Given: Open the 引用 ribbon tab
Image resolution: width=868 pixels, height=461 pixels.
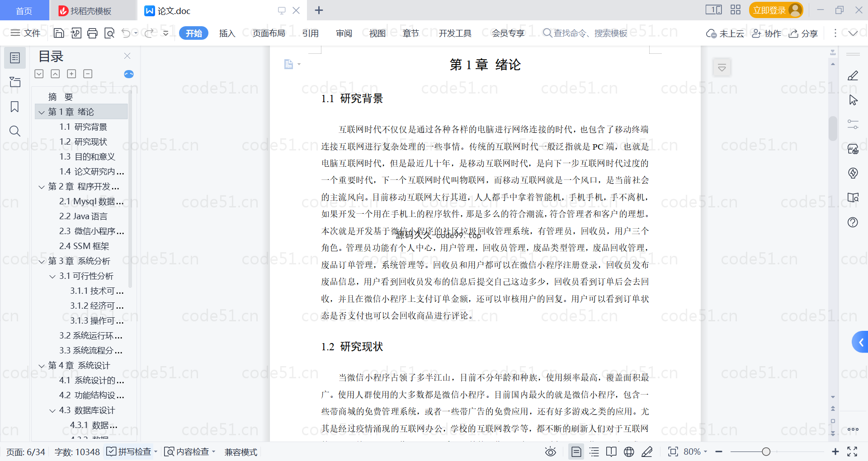Looking at the screenshot, I should 311,33.
